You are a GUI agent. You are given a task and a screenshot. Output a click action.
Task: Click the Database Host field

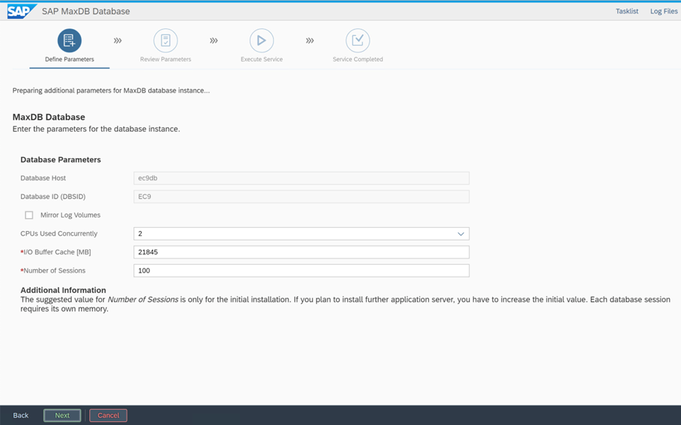click(301, 178)
